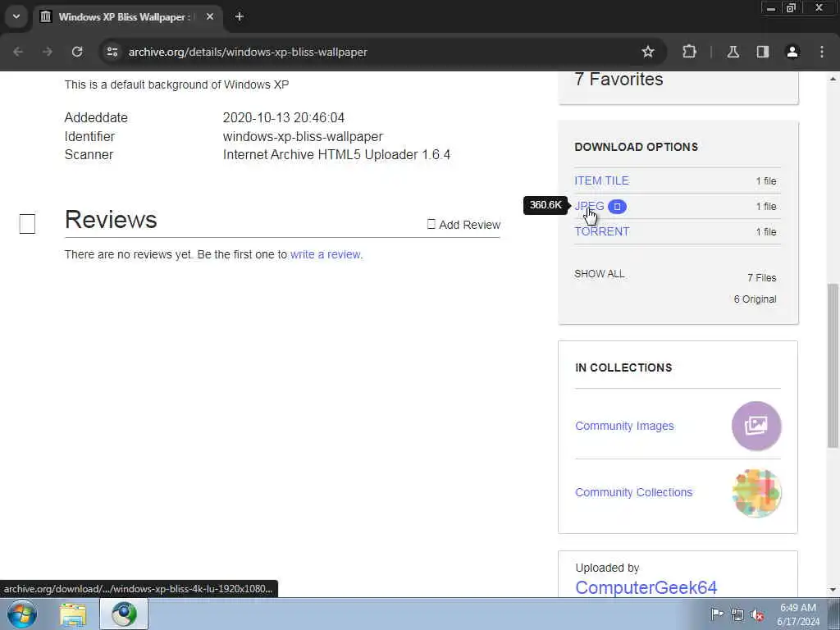
Task: Click the icon box beside Reviews heading
Action: 27,224
